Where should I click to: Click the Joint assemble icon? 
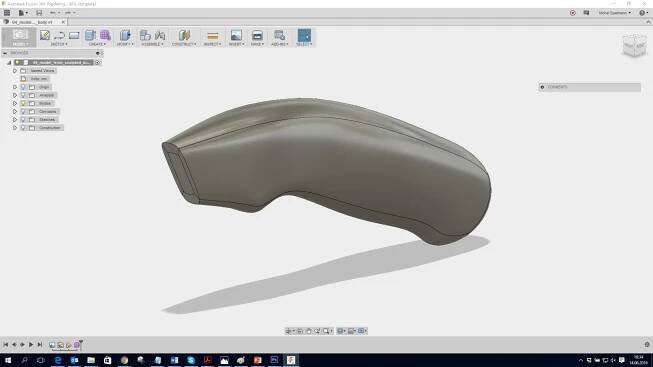[x=160, y=35]
